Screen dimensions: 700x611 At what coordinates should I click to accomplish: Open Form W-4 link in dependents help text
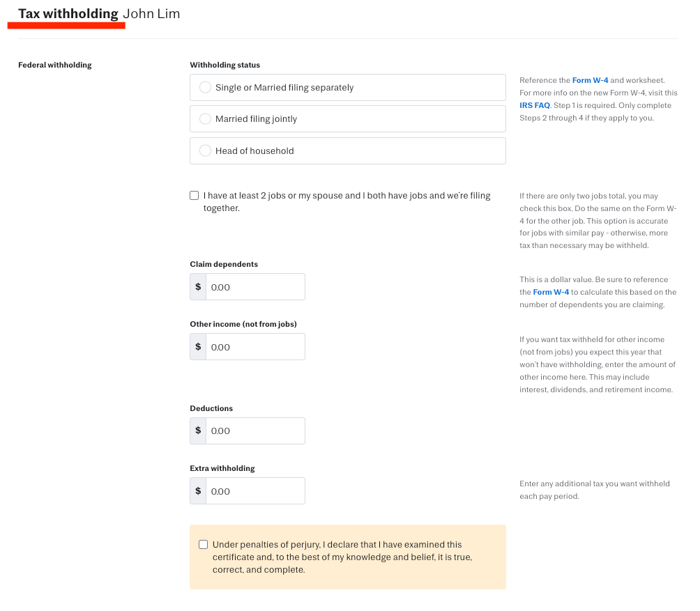(x=551, y=293)
